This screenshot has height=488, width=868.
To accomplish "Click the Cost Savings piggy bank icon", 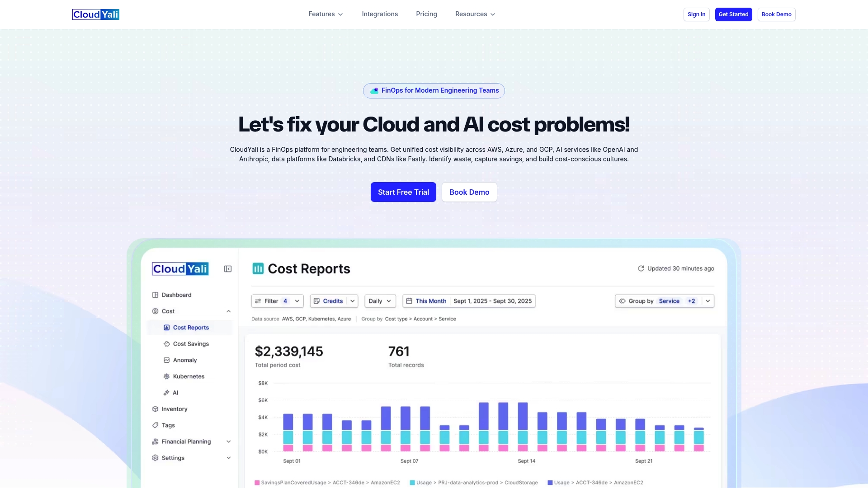I will tap(166, 344).
